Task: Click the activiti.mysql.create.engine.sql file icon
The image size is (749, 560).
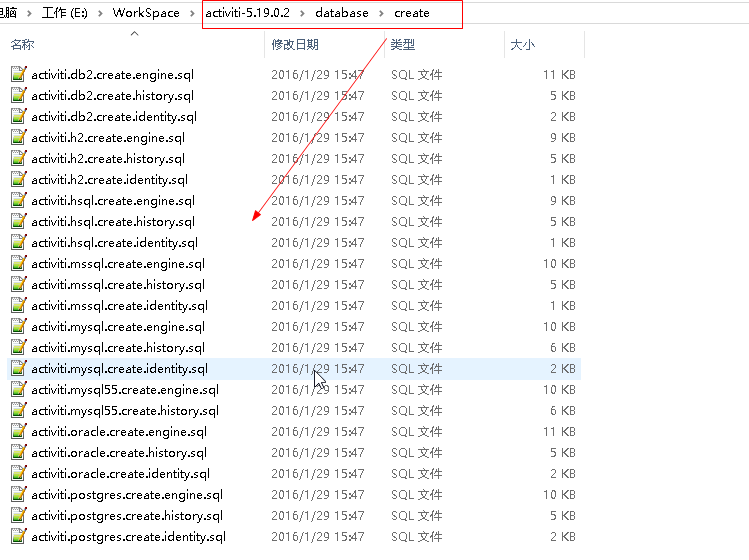Action: (19, 326)
